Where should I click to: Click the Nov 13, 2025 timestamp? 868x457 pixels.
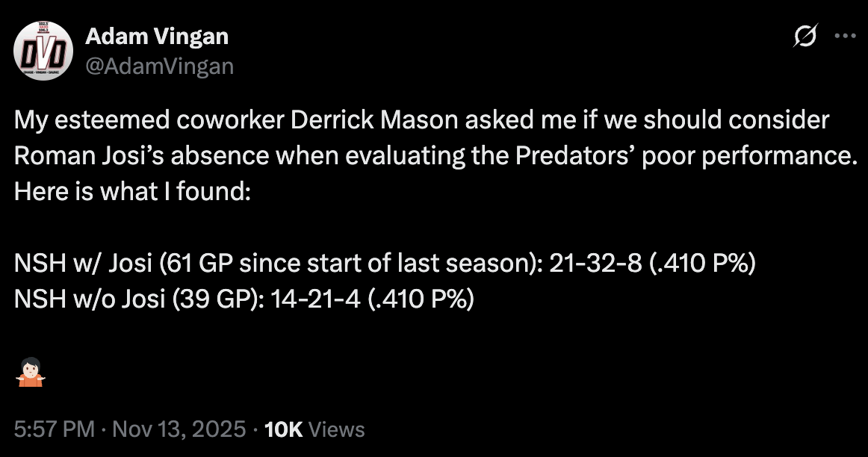(179, 429)
